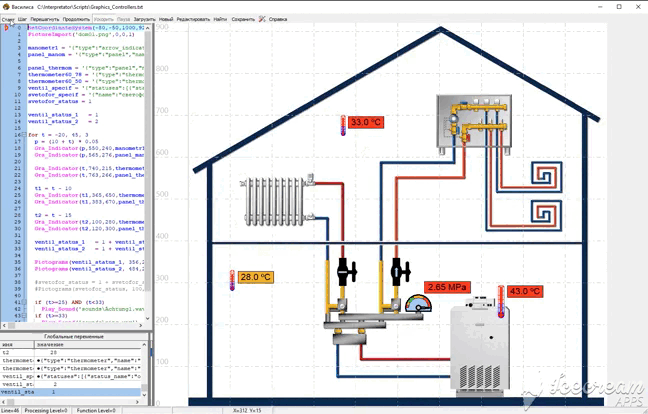Click the wrench tools icon in toolbar
This screenshot has width=648, height=414.
coord(262,19)
